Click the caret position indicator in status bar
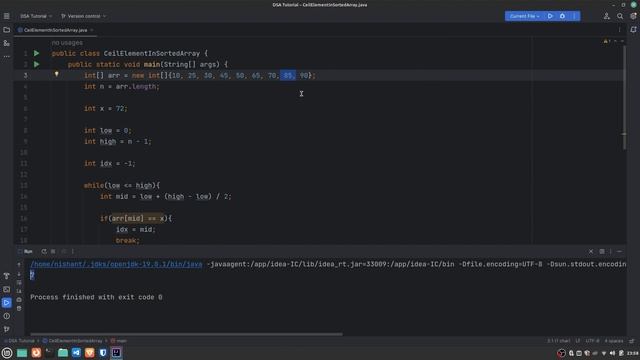The image size is (640, 360). [x=558, y=341]
